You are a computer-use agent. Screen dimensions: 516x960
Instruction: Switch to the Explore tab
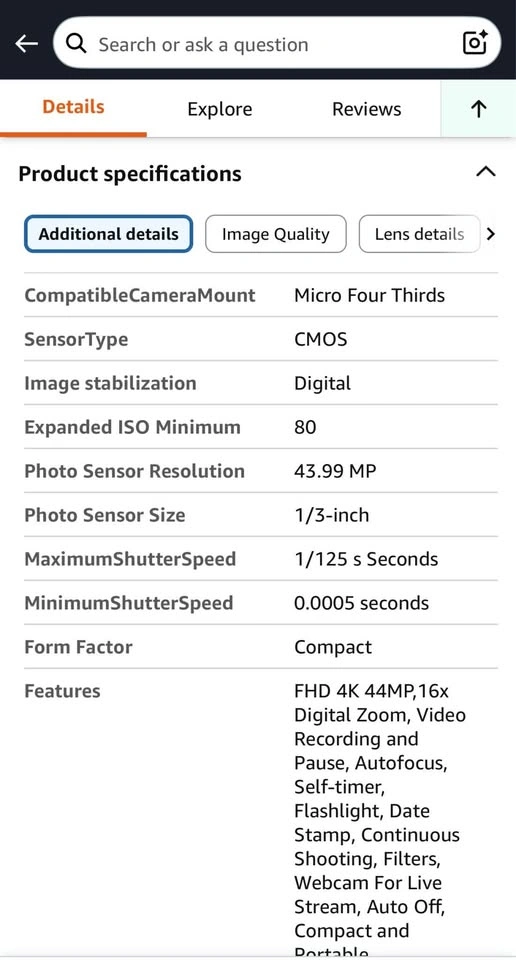tap(220, 109)
